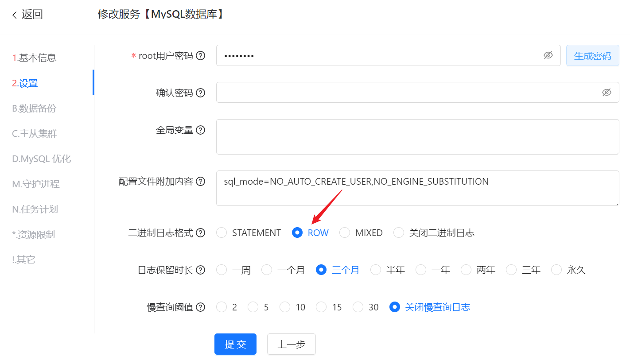The width and height of the screenshot is (630, 364).
Task: Click the back arrow icon beside 返回
Action: 15,15
